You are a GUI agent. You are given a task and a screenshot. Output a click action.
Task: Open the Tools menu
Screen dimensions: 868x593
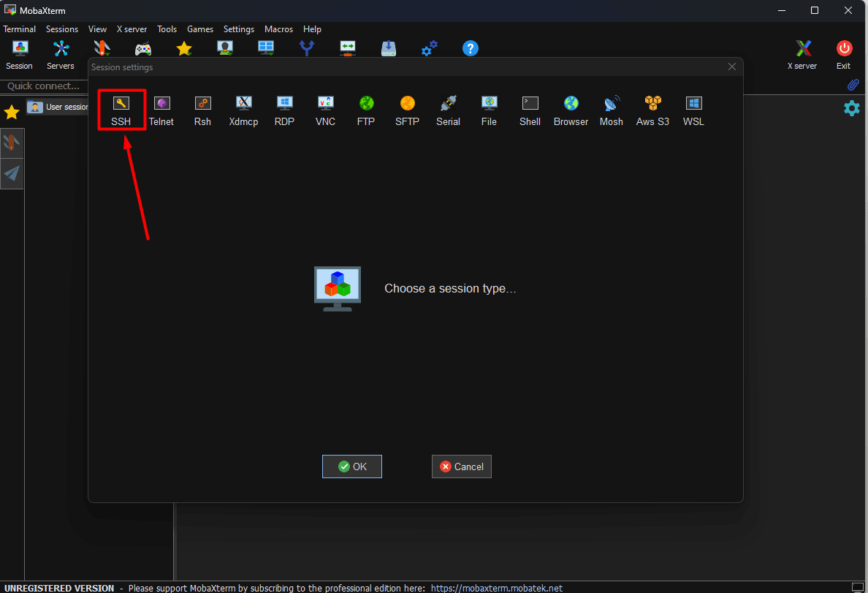pos(167,29)
